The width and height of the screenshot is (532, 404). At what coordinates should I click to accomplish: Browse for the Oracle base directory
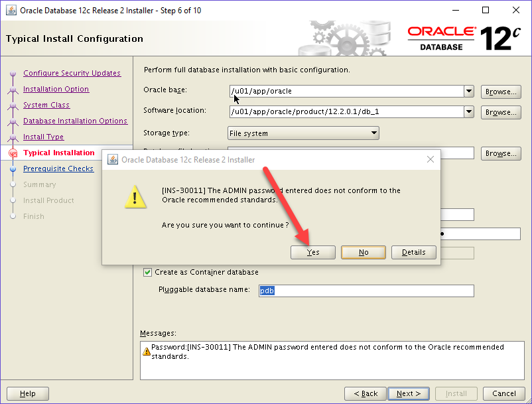click(501, 92)
